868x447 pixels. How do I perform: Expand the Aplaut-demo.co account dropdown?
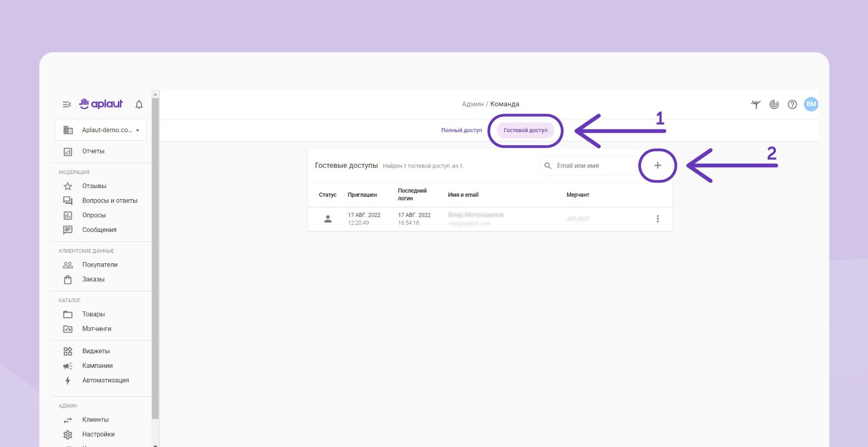[101, 130]
